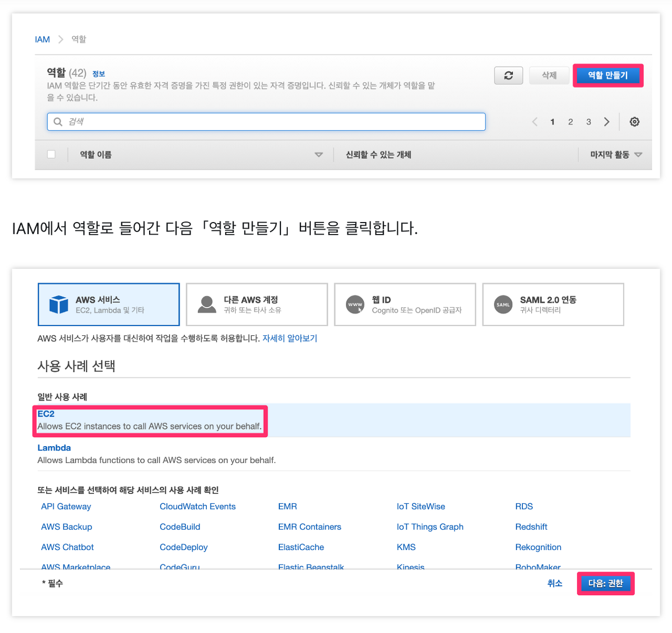
Task: Select Redshift service
Action: click(531, 527)
